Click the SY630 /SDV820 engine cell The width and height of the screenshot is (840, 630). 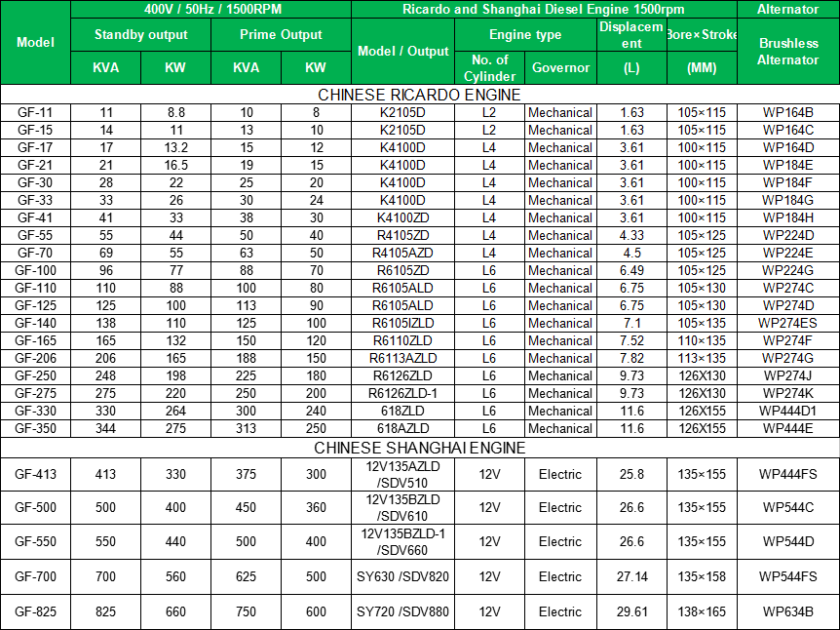point(402,577)
